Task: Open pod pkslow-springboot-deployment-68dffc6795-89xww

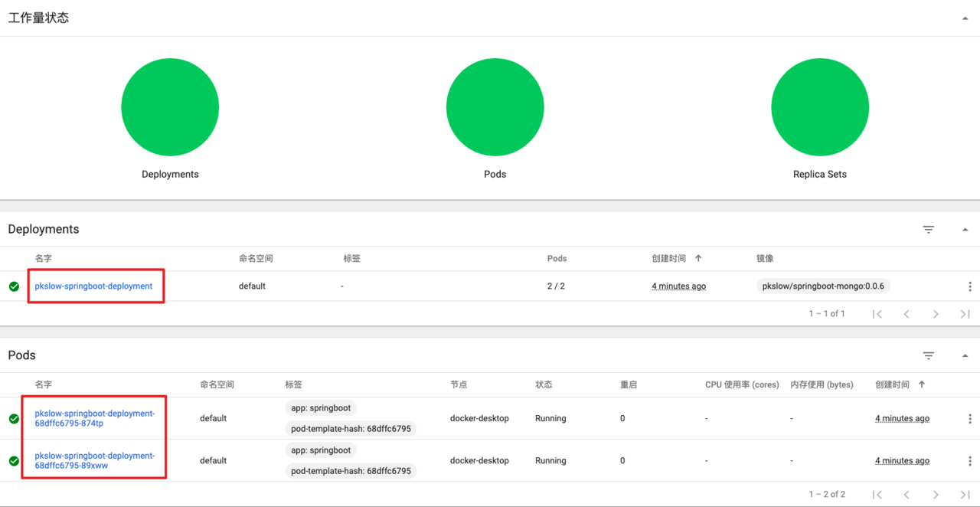Action: [x=95, y=460]
